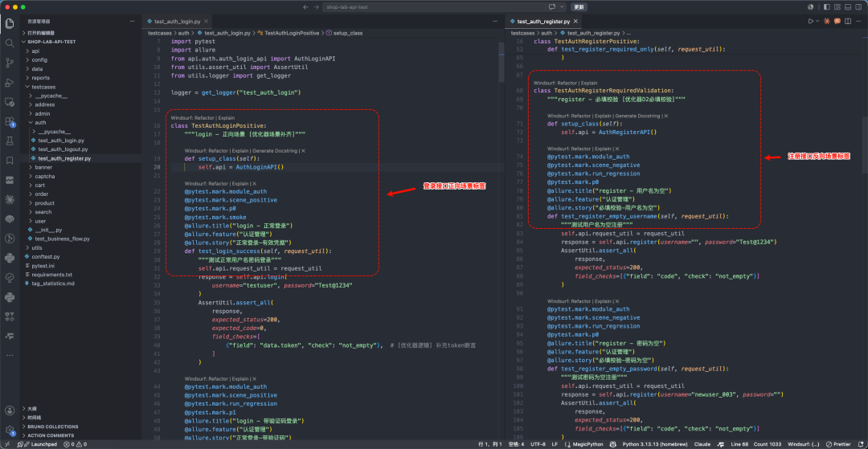This screenshot has height=449, width=868.
Task: Click TestAuthLoginPositive in left breadcrumb
Action: click(292, 33)
